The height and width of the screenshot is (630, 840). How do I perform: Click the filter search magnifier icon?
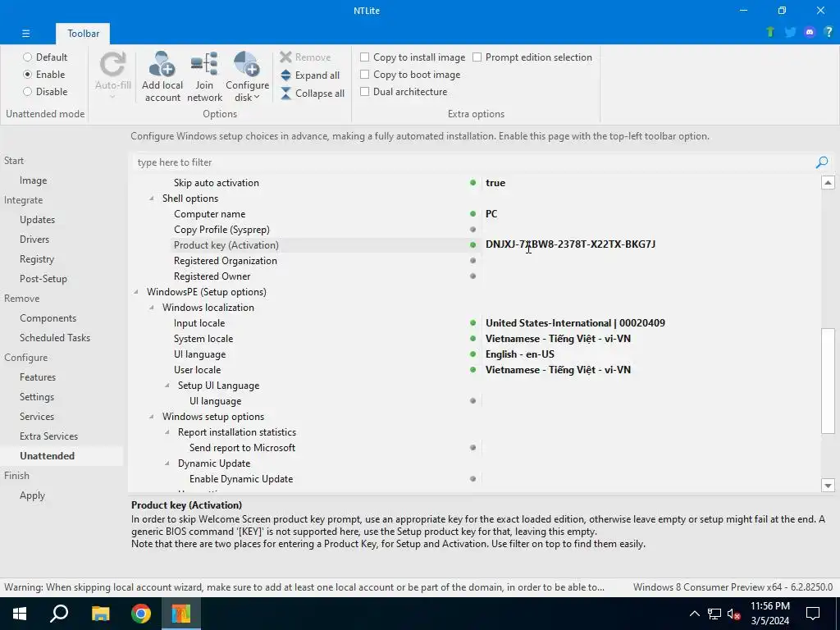pyautogui.click(x=822, y=162)
